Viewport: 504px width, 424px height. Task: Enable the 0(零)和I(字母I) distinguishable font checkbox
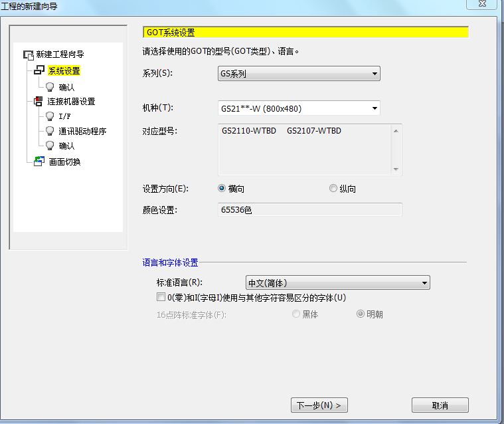click(x=161, y=297)
